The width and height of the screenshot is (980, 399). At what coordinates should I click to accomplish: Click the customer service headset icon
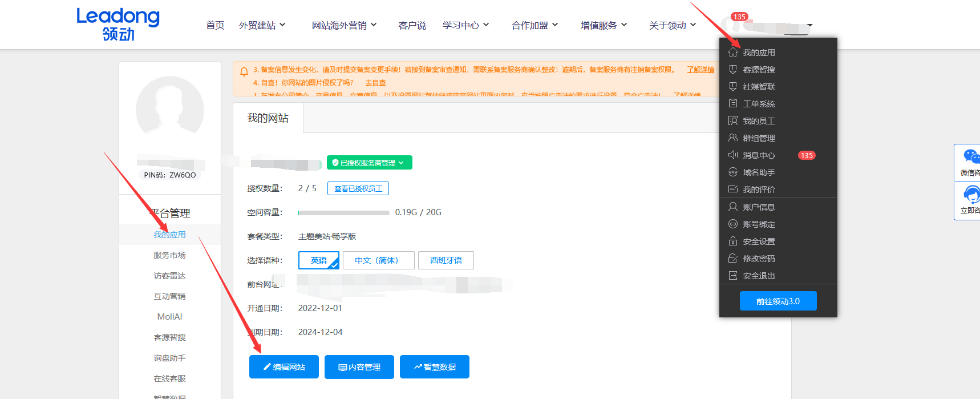tap(971, 195)
